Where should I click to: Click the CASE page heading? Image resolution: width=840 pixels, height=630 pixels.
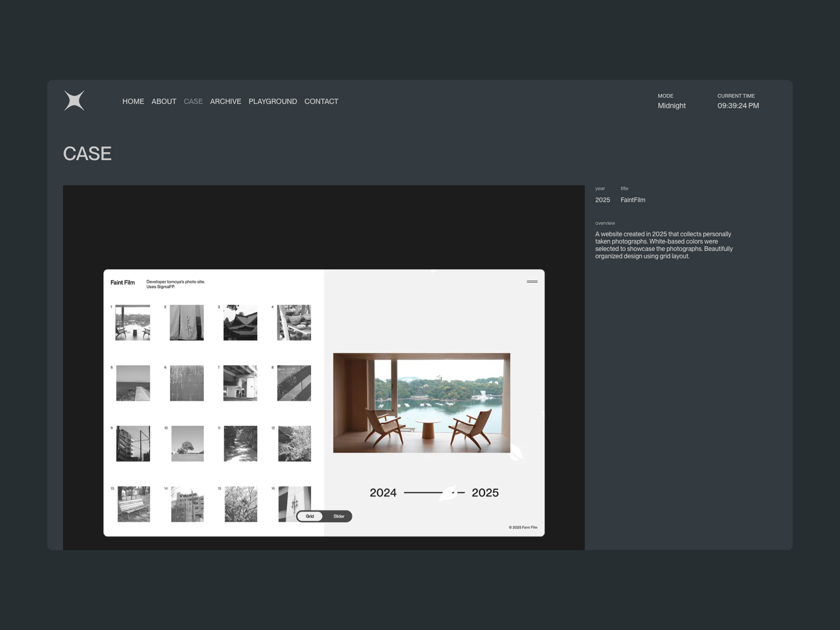point(87,154)
